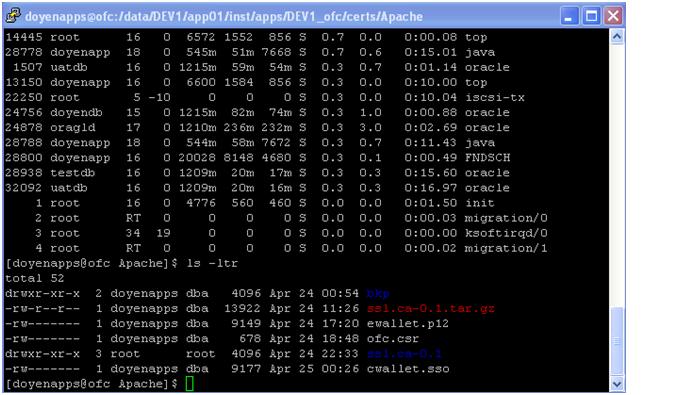Click the scrollbar up arrow
Viewport: 684px width, 395px height.
[x=616, y=37]
